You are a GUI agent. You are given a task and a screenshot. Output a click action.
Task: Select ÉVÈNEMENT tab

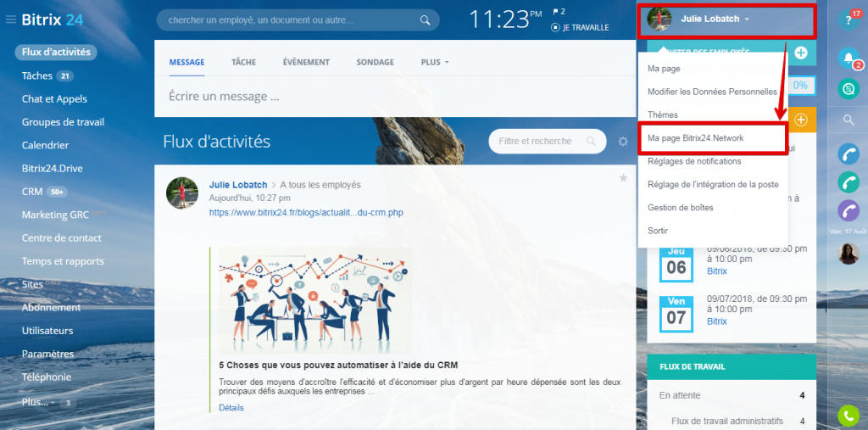click(306, 62)
